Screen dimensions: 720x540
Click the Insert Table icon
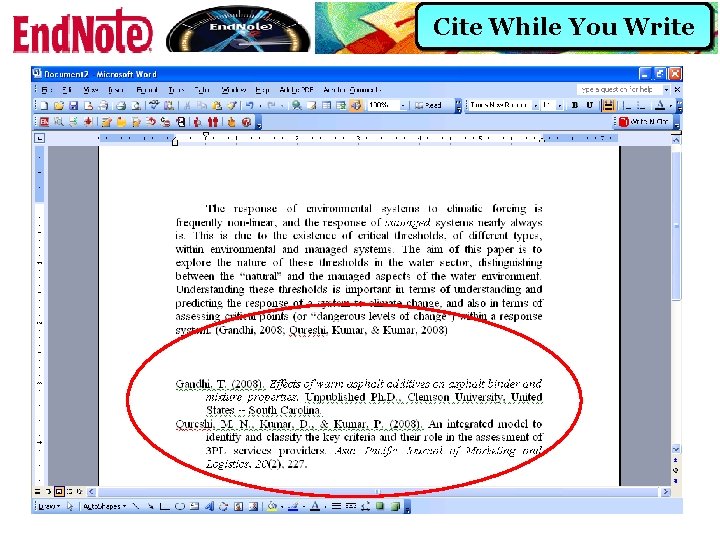pyautogui.click(x=326, y=106)
